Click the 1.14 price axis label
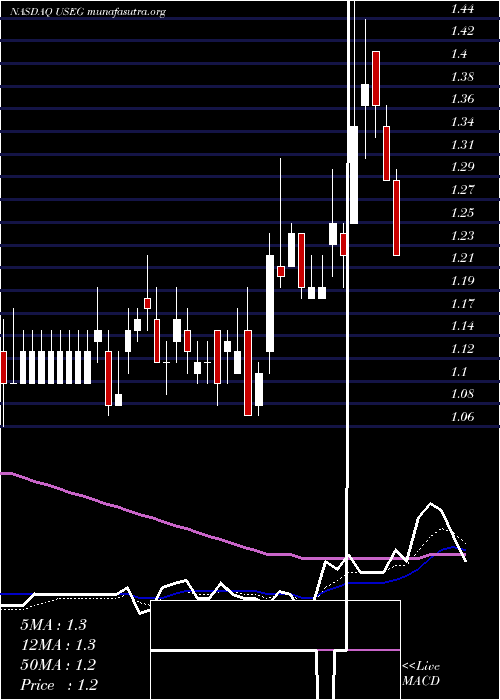This screenshot has height=700, width=500. (462, 325)
